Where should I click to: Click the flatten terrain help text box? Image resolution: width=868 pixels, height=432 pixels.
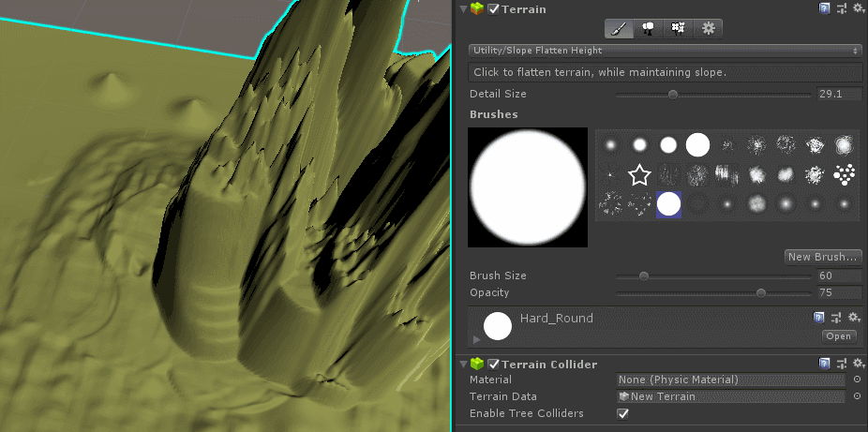coord(665,72)
